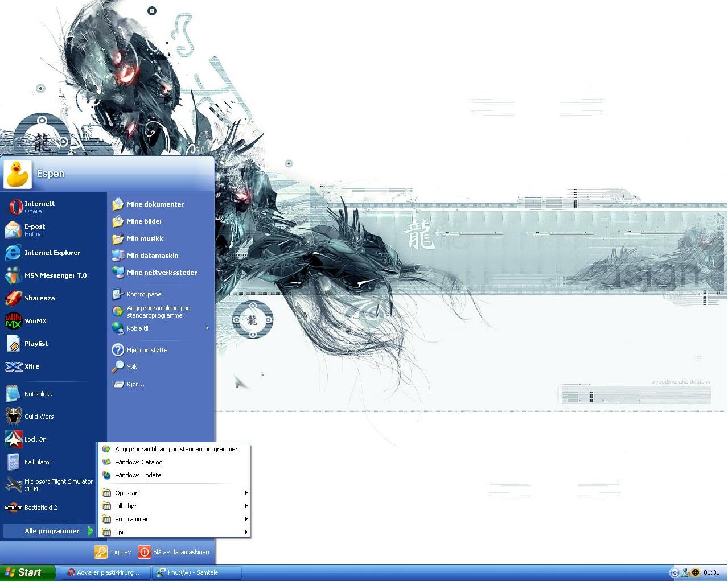Screen dimensions: 728x585
Task: Expand the Spill folder submenu
Action: pos(175,532)
